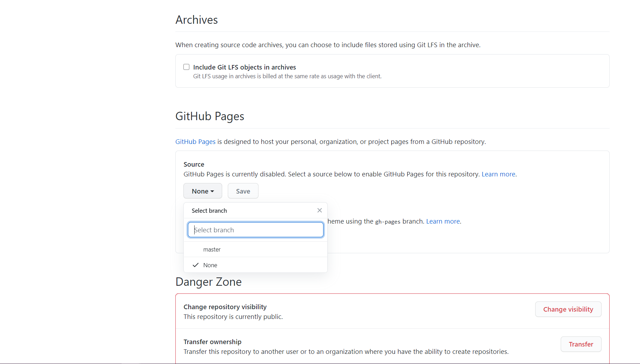Open Learn more link about gh-pages theme
Screen dimensions: 640x364
[443, 221]
